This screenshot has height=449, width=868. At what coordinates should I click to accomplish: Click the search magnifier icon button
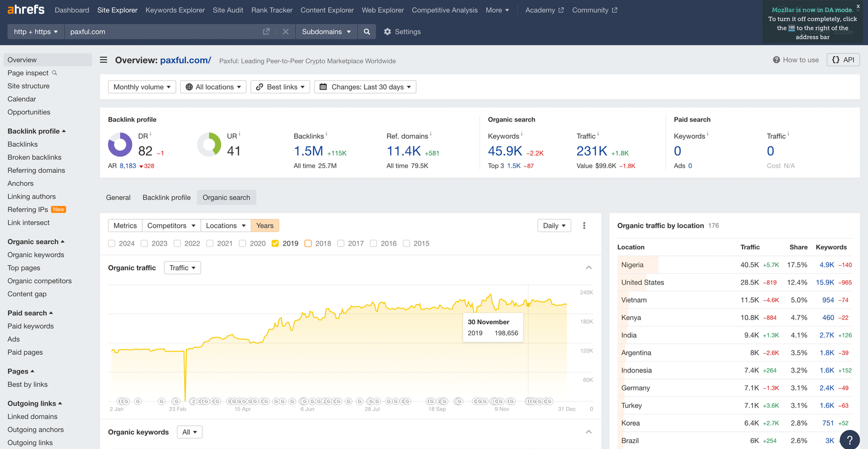click(x=367, y=31)
